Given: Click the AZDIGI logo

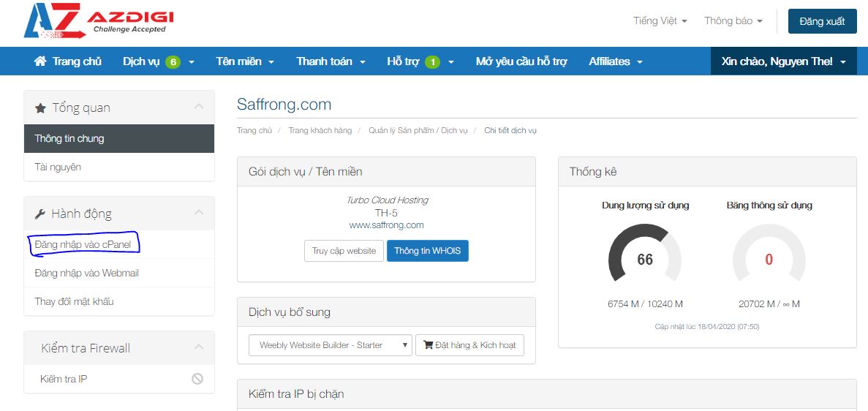Looking at the screenshot, I should click(x=97, y=21).
